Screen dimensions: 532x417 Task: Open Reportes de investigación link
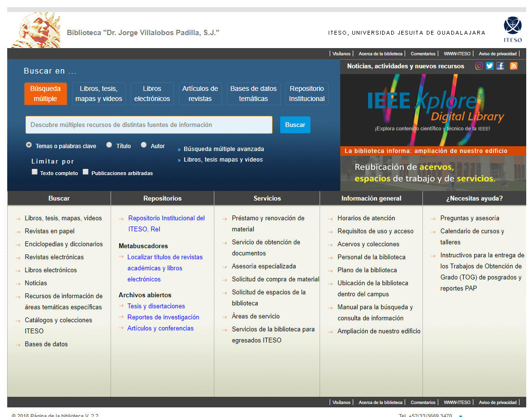(x=163, y=317)
